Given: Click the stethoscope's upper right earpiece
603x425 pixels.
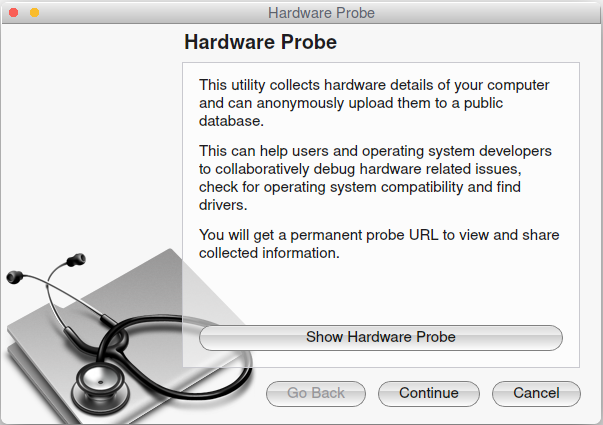Looking at the screenshot, I should [x=76, y=260].
